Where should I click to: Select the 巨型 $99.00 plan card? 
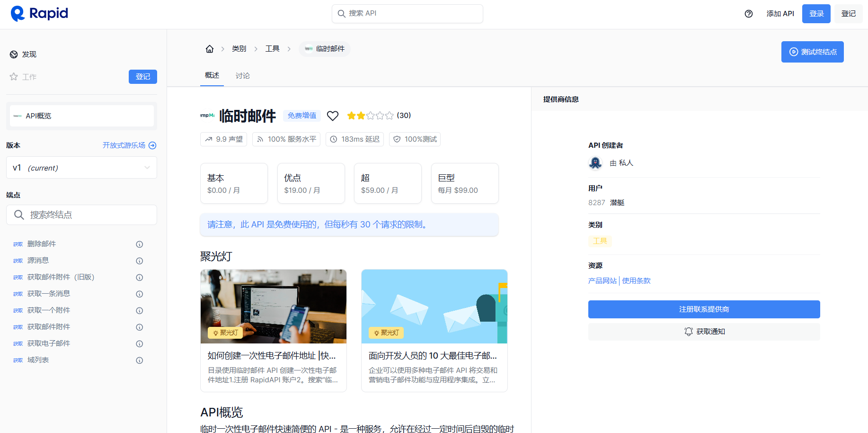(x=465, y=183)
